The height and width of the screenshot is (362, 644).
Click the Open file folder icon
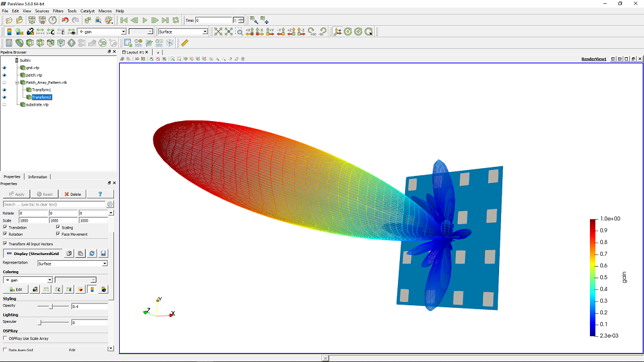pyautogui.click(x=8, y=21)
